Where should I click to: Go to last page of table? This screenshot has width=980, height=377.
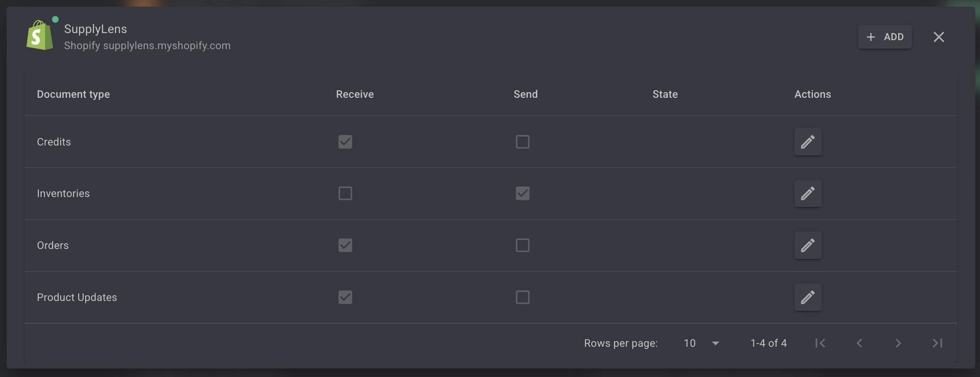[x=937, y=343]
